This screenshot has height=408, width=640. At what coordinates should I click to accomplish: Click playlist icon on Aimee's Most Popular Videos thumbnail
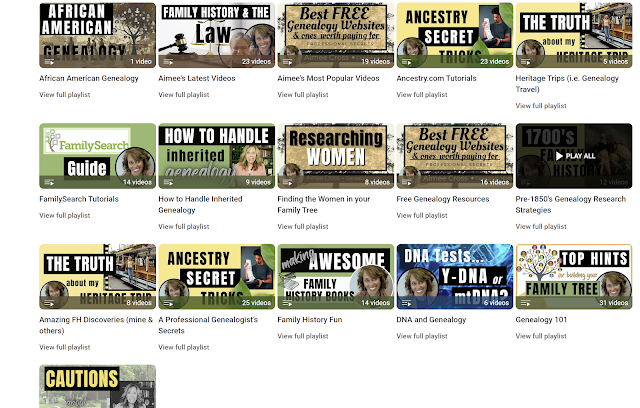click(x=287, y=62)
